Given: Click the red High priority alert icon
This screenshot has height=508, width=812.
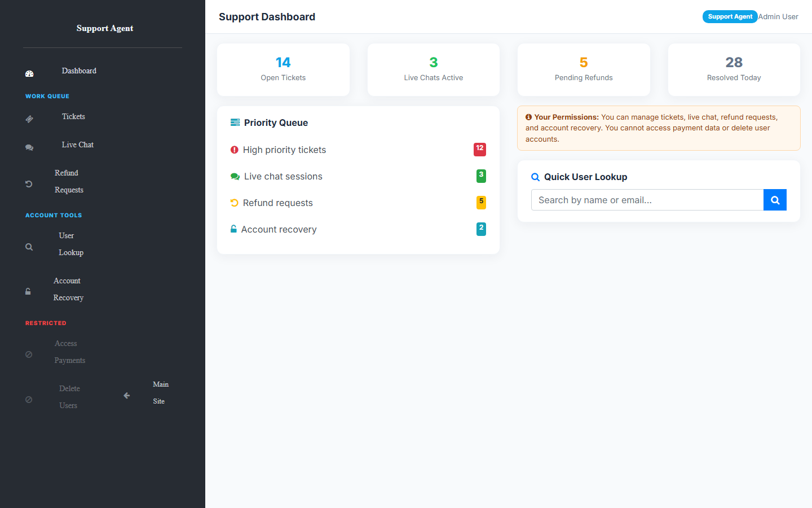Looking at the screenshot, I should point(235,150).
